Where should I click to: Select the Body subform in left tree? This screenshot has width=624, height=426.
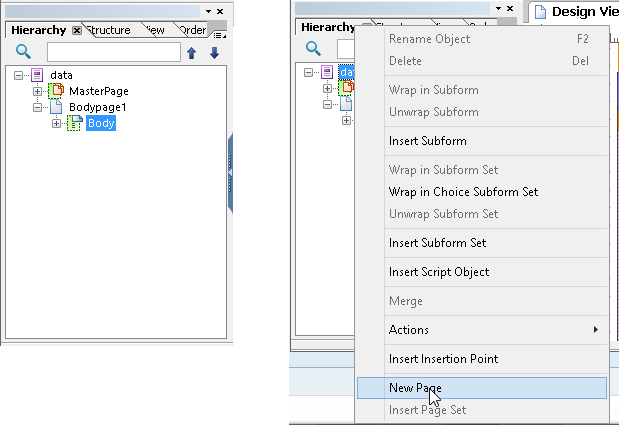101,123
